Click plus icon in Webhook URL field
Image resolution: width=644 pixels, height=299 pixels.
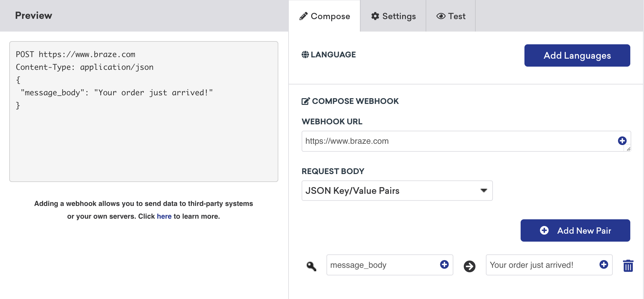pos(622,141)
